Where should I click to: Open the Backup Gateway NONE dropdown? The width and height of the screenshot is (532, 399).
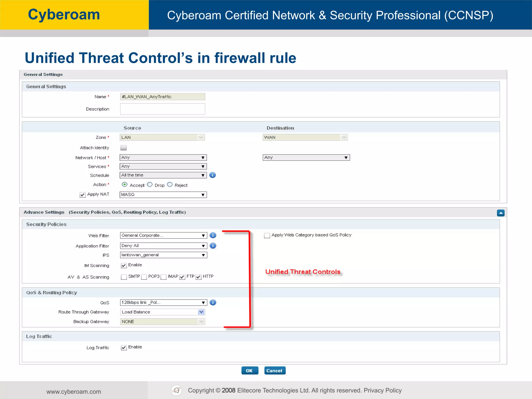point(163,322)
